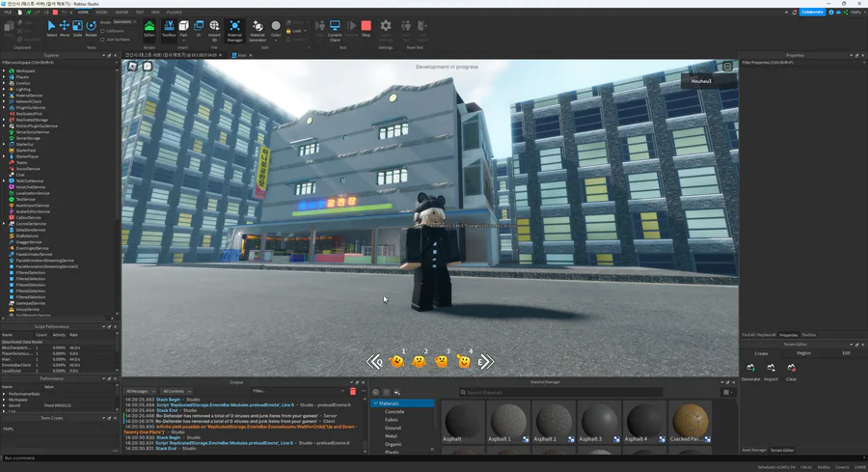
Task: Stop the running play test
Action: [x=366, y=28]
